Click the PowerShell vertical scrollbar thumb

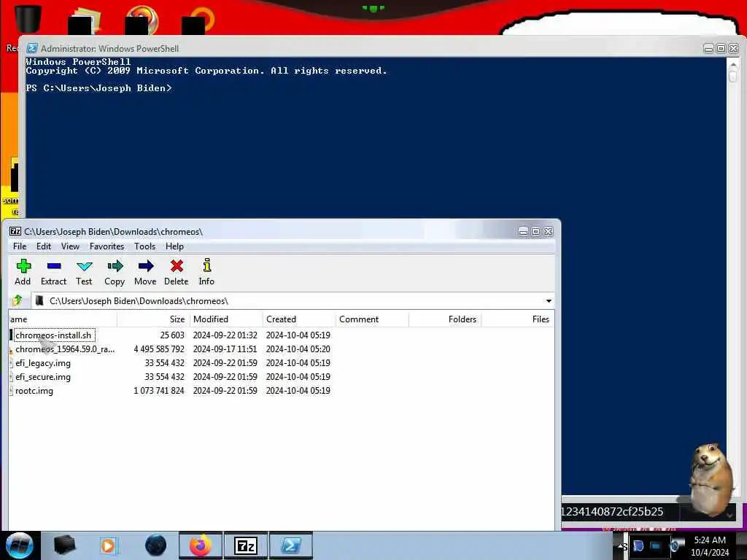732,77
